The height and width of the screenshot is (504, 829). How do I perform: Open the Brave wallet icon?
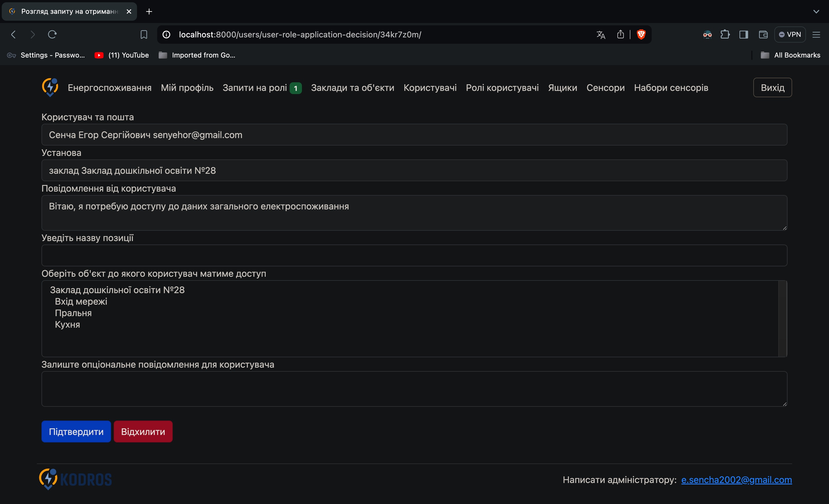point(763,35)
